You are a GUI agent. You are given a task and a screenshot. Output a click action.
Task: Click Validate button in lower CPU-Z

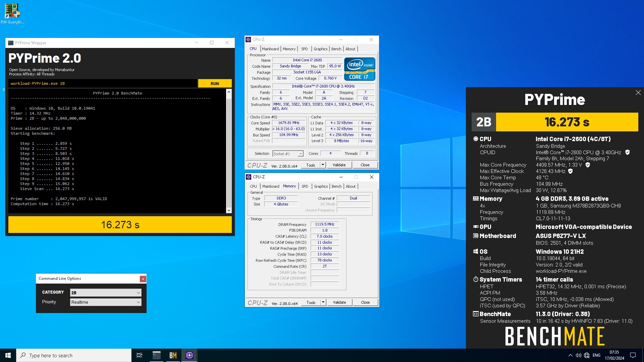coord(339,302)
